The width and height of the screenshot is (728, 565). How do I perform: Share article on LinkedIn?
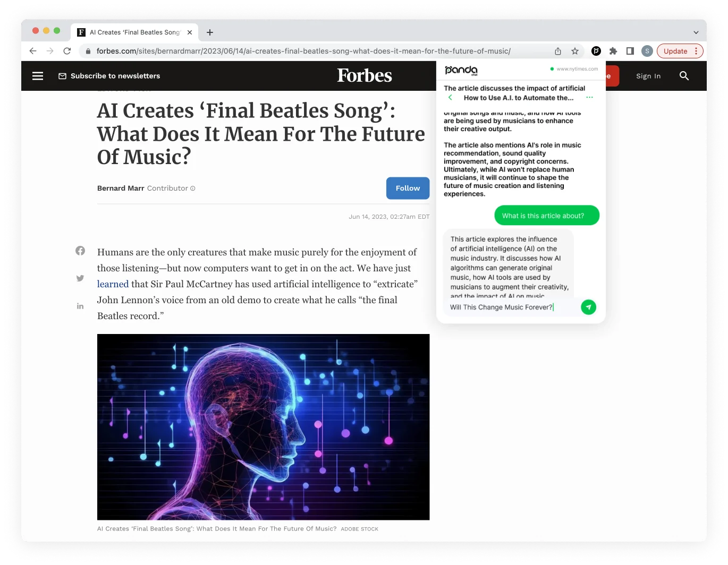coord(80,306)
